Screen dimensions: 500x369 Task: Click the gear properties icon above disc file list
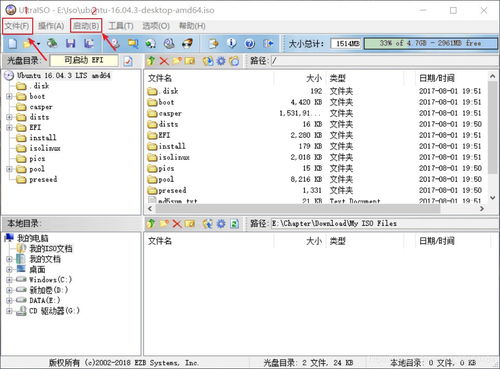tap(221, 61)
